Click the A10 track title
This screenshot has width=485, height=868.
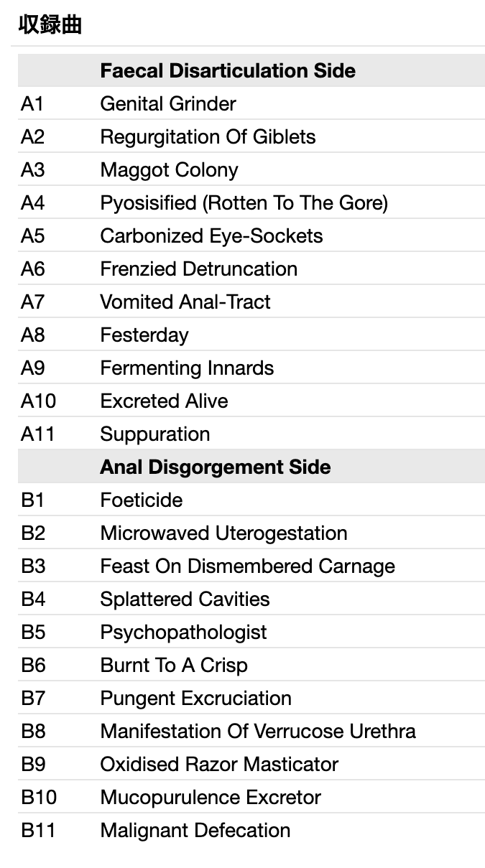[x=164, y=401]
